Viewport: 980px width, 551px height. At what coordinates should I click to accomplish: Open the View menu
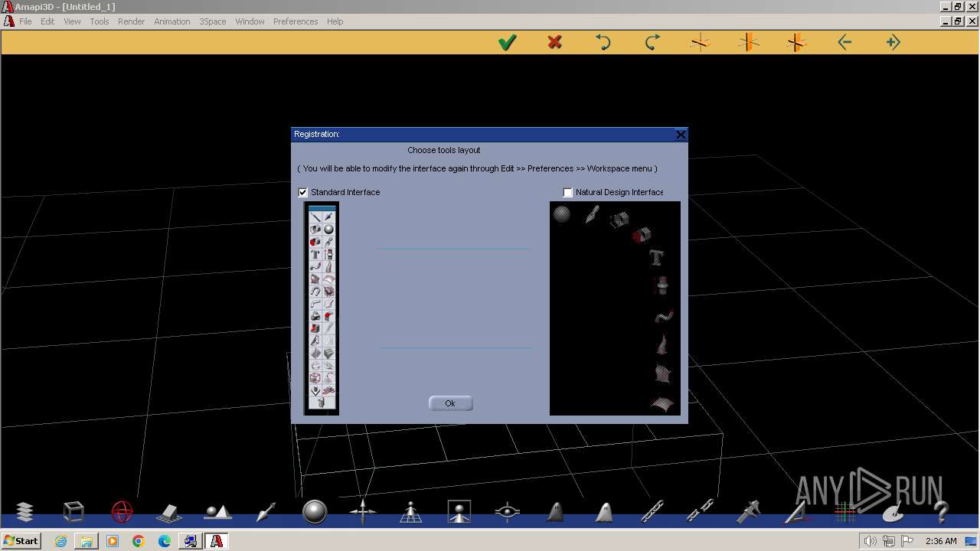coord(72,21)
